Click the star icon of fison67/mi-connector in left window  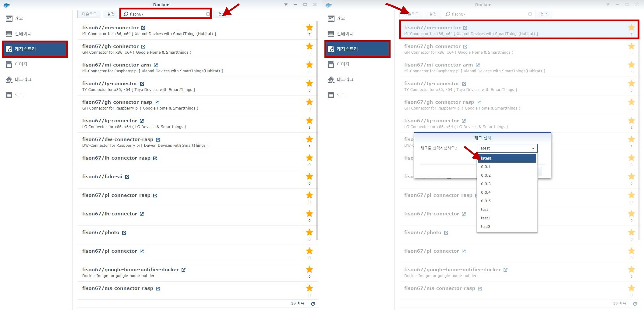coord(310,27)
